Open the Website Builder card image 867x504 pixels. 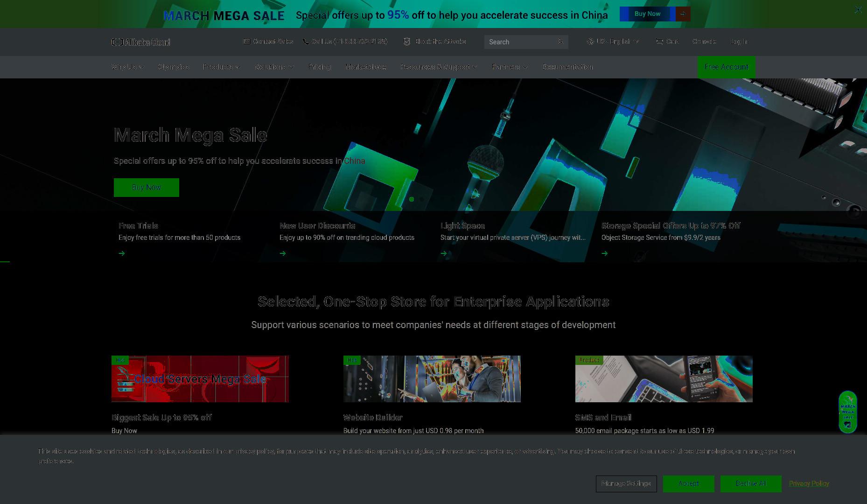coord(432,379)
